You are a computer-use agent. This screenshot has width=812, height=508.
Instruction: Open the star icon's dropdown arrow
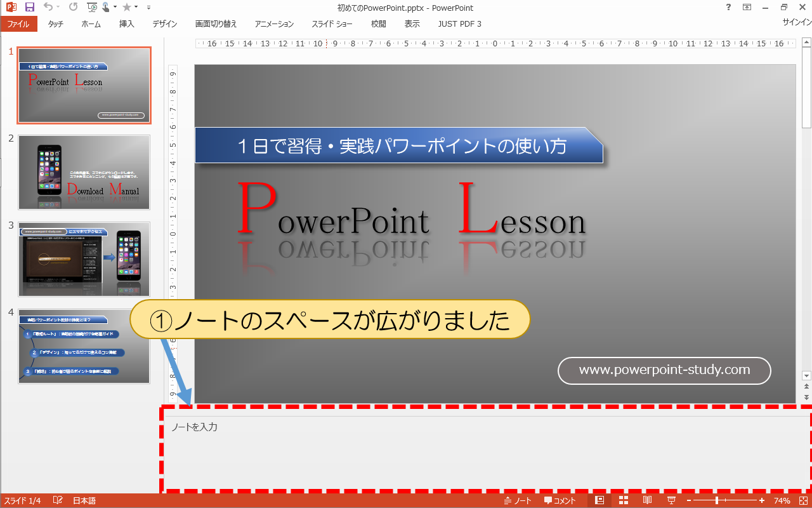click(136, 8)
